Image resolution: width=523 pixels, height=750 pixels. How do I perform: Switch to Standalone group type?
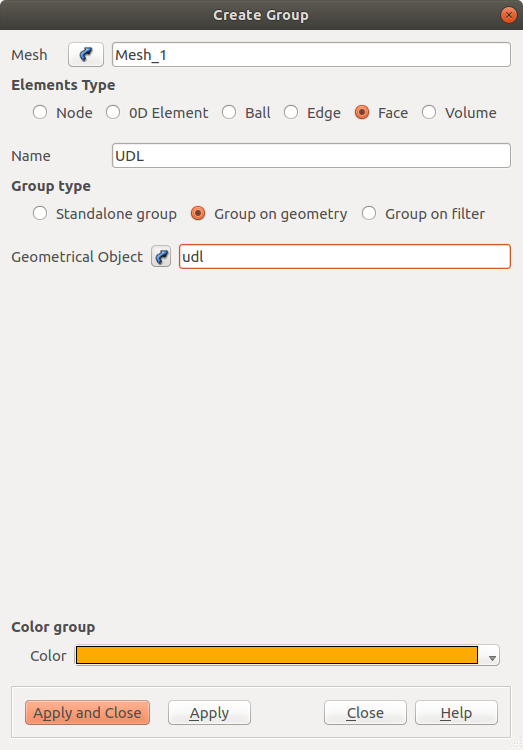click(40, 213)
